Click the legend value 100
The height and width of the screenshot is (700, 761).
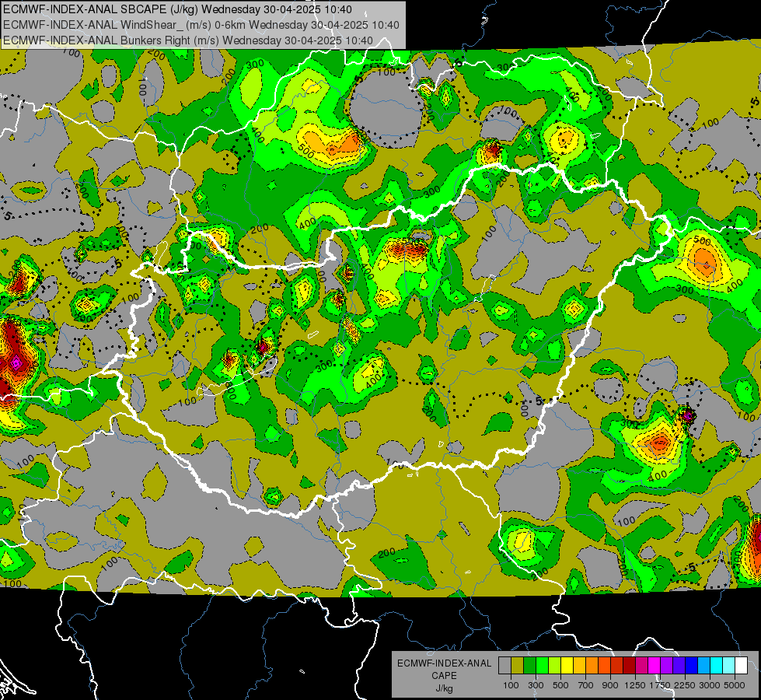click(511, 685)
